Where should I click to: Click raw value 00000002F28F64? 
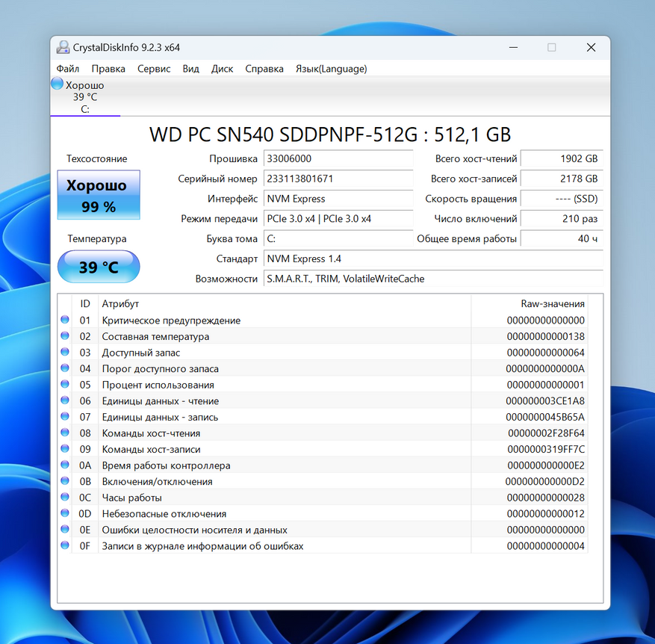click(546, 433)
